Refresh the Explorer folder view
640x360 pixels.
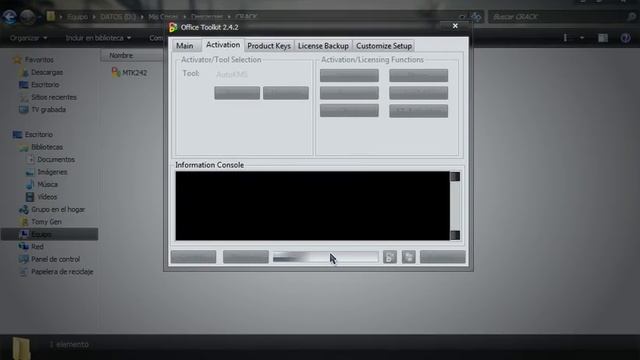pyautogui.click(x=476, y=17)
